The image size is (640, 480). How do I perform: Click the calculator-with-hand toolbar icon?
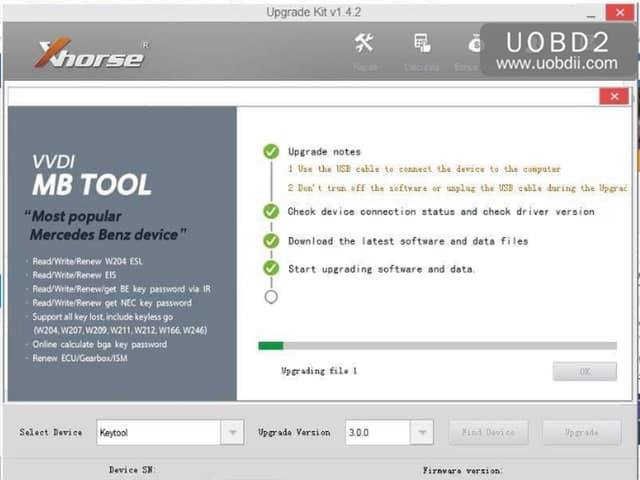click(x=422, y=43)
